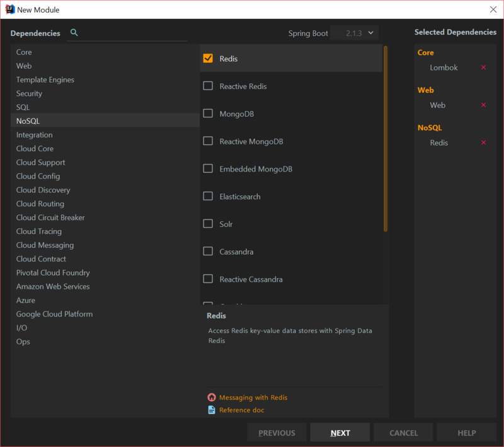Click the Messaging with Redis guide icon

(x=212, y=398)
